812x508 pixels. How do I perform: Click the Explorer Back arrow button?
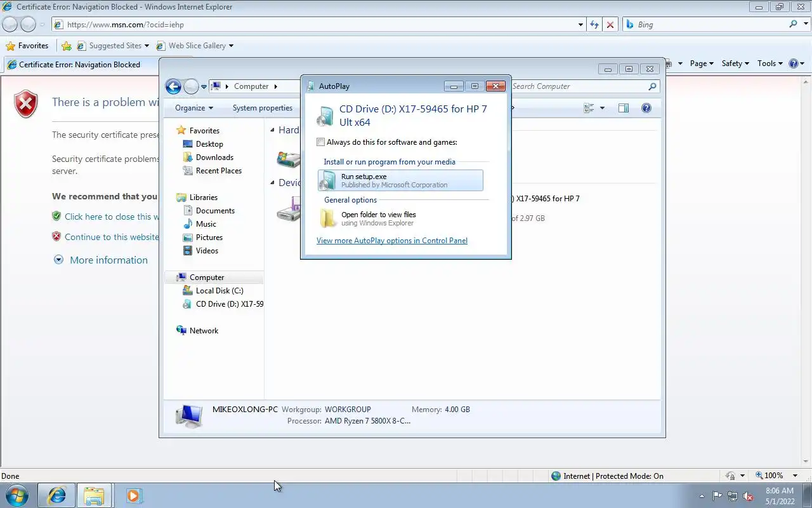(173, 86)
